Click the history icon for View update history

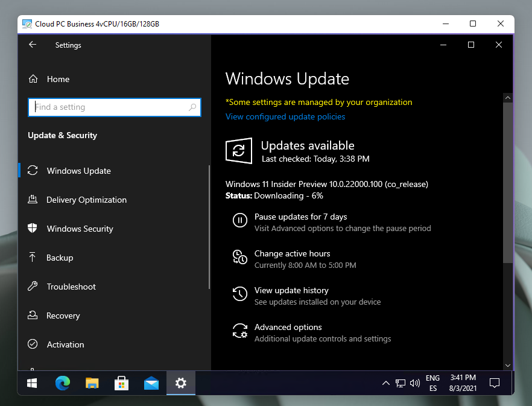[x=240, y=294]
